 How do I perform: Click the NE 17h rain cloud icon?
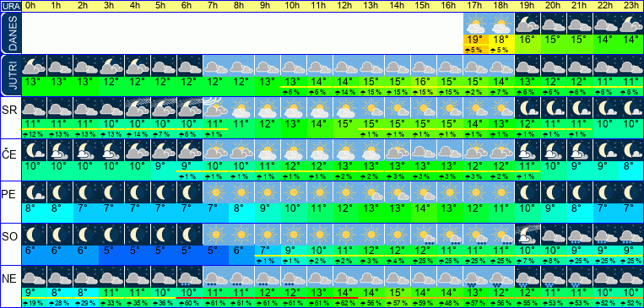(x=476, y=277)
